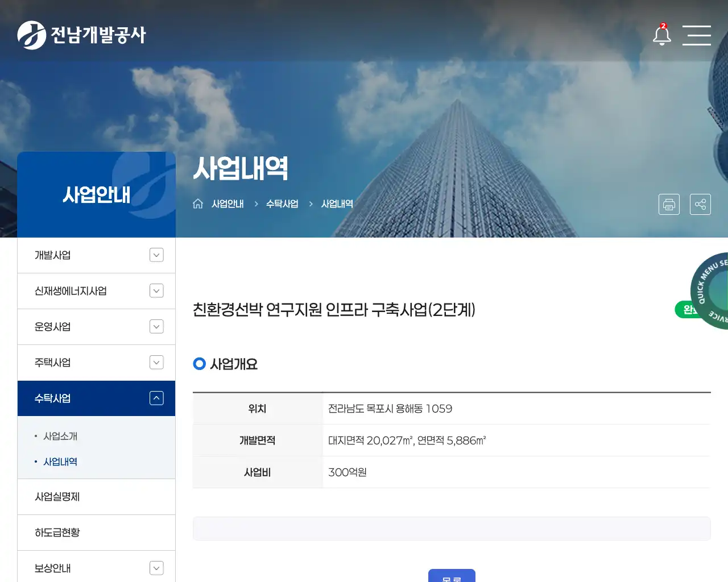Image resolution: width=728 pixels, height=582 pixels.
Task: Click the 개발면적 header cell
Action: coord(258,440)
